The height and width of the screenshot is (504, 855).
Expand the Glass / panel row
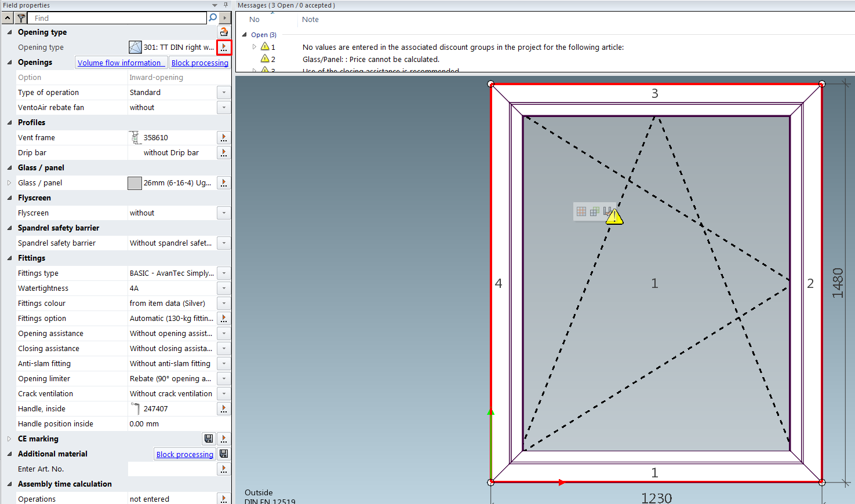click(9, 183)
